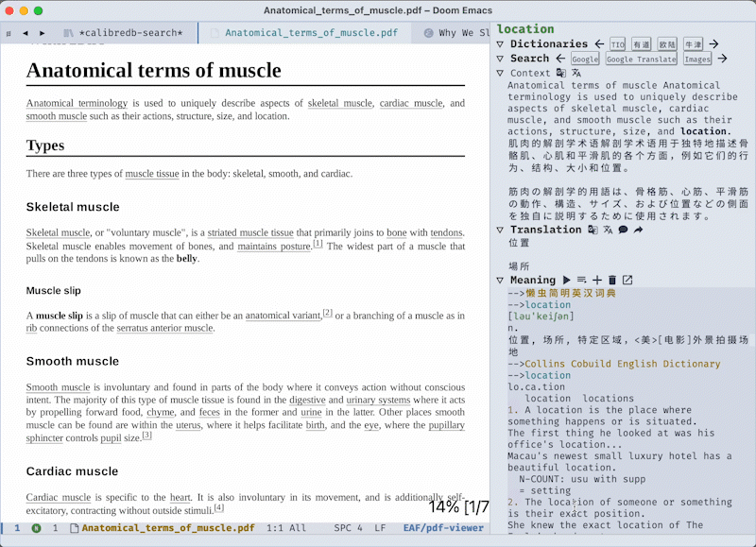Click the speech bubble icon beside Translation
The image size is (756, 547).
(623, 230)
